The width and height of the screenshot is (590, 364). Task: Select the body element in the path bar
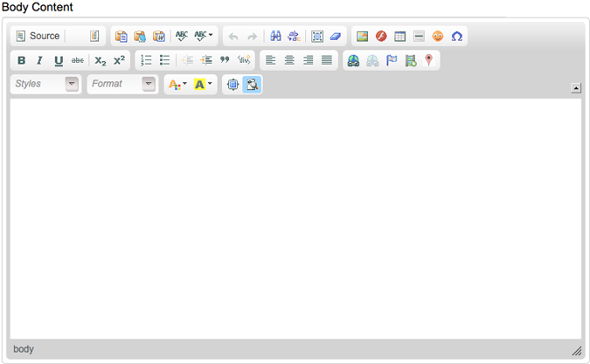pyautogui.click(x=24, y=349)
